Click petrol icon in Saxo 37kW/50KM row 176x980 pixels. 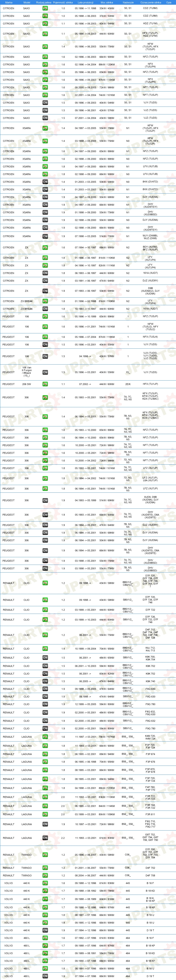point(45,16)
